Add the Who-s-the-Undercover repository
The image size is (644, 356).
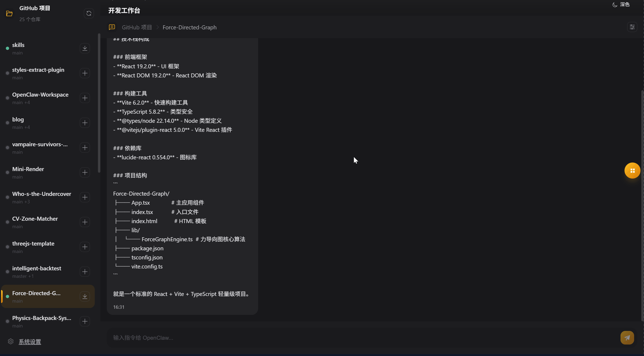point(85,197)
